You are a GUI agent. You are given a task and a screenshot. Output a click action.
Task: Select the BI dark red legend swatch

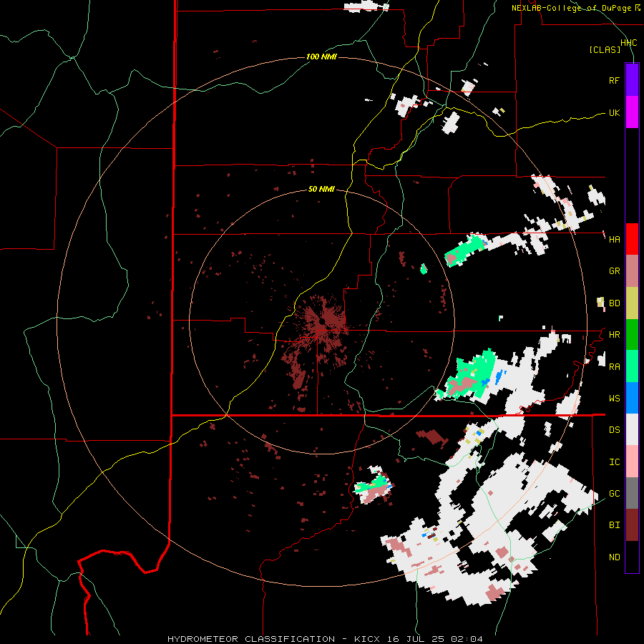(632, 525)
